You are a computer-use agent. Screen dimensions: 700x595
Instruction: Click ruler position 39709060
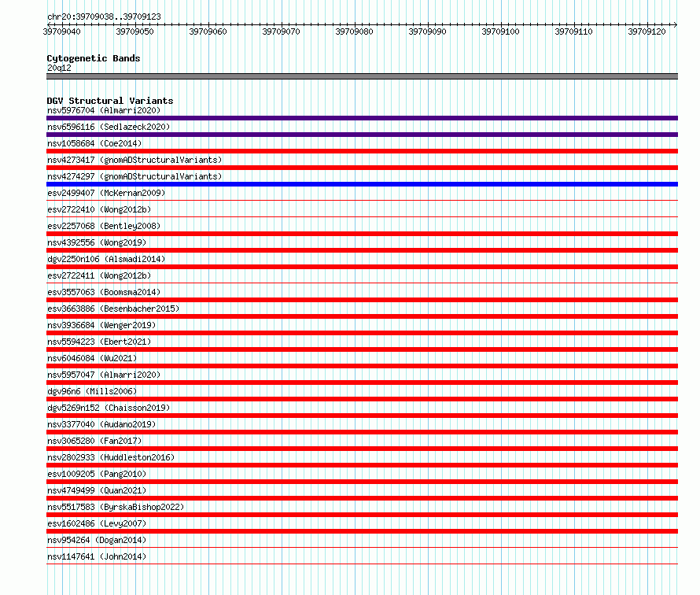pos(208,31)
